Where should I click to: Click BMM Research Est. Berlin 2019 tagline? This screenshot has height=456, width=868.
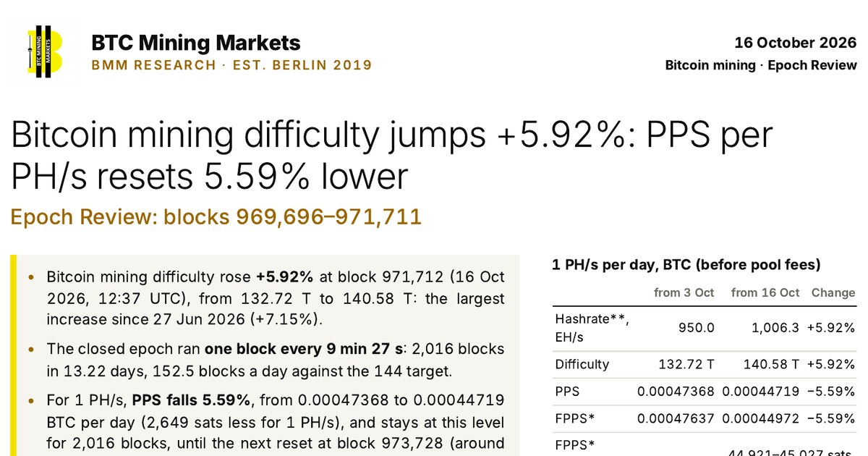tap(231, 65)
